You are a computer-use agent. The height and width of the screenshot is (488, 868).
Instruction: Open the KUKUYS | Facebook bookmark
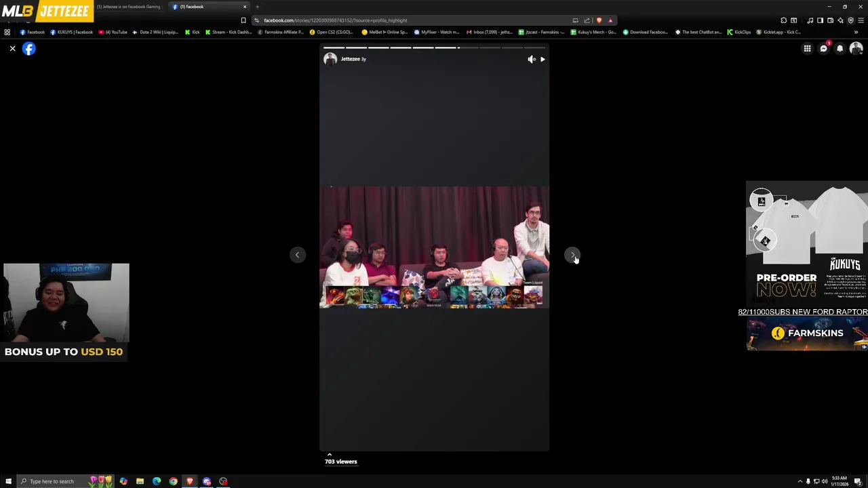pos(71,32)
